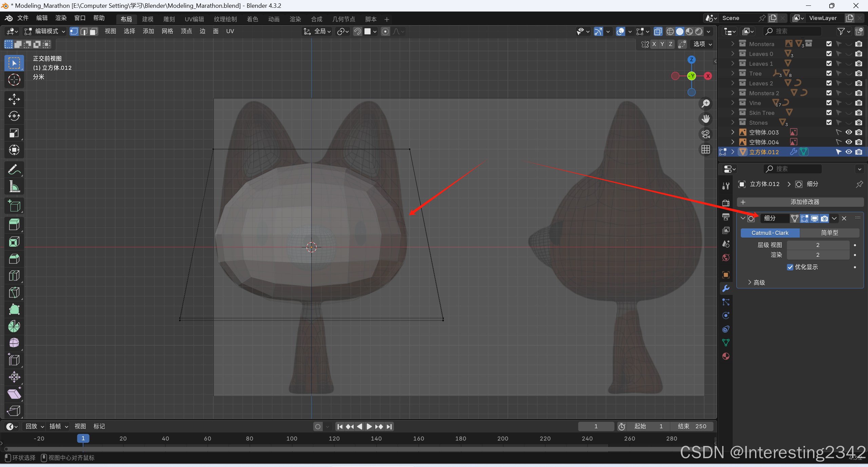Viewport: 868px width, 467px height.
Task: Select the Move tool in toolbar
Action: 14,99
